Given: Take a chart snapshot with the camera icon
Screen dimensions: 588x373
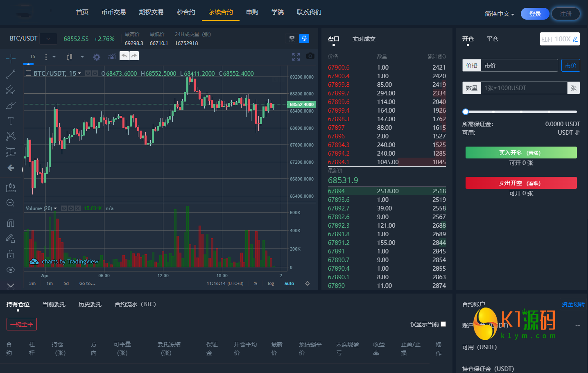Looking at the screenshot, I should [x=310, y=56].
